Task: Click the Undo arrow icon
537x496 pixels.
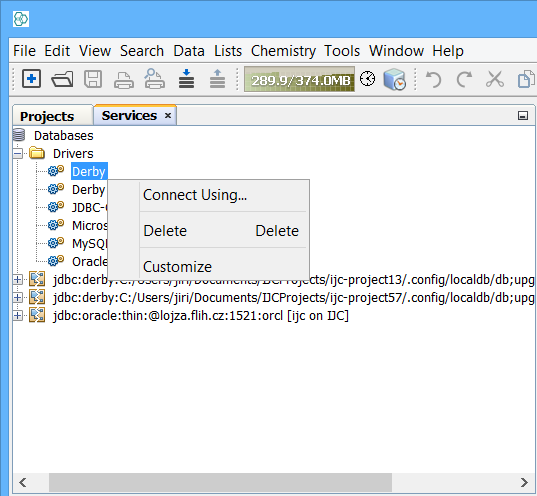Action: click(x=434, y=79)
